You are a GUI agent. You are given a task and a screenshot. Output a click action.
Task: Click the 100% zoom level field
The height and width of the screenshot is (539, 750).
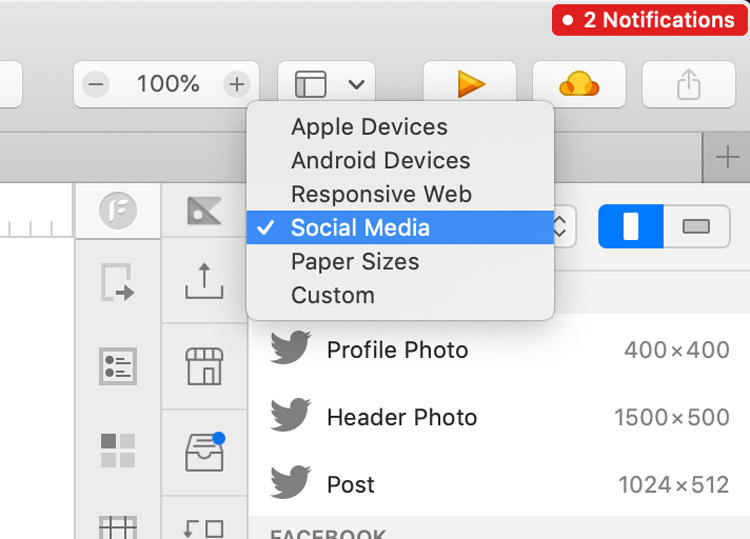point(167,84)
